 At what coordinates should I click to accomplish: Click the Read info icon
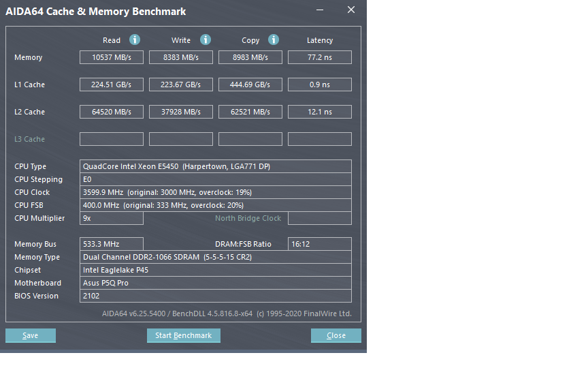[x=135, y=40]
